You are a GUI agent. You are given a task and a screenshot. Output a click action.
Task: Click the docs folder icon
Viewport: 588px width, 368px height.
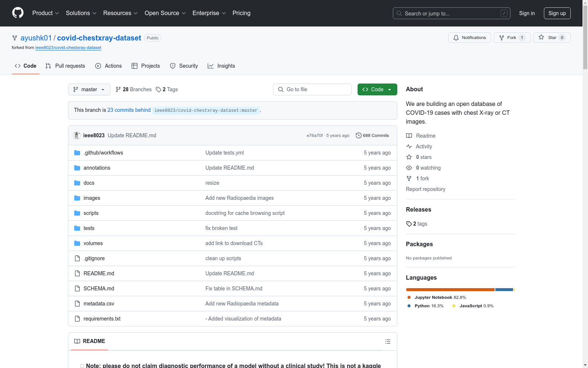pos(77,183)
